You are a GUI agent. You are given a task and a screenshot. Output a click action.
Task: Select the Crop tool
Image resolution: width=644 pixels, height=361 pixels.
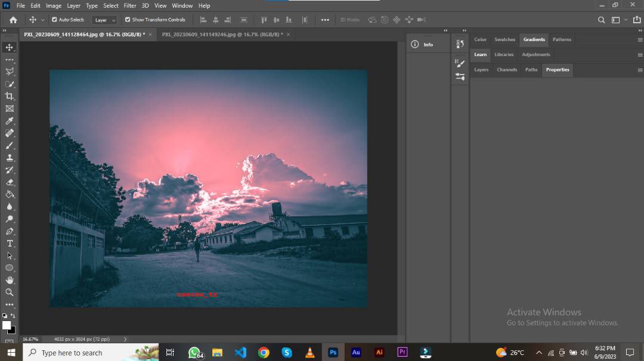tap(9, 96)
